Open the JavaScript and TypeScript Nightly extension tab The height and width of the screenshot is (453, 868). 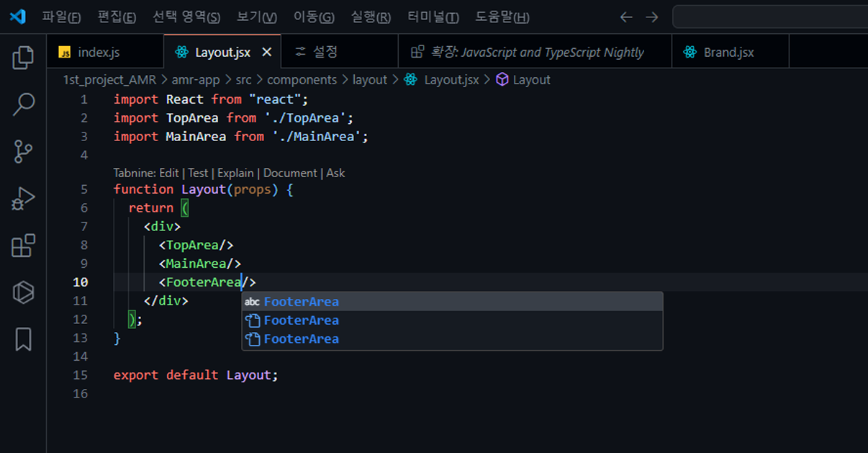pyautogui.click(x=535, y=52)
